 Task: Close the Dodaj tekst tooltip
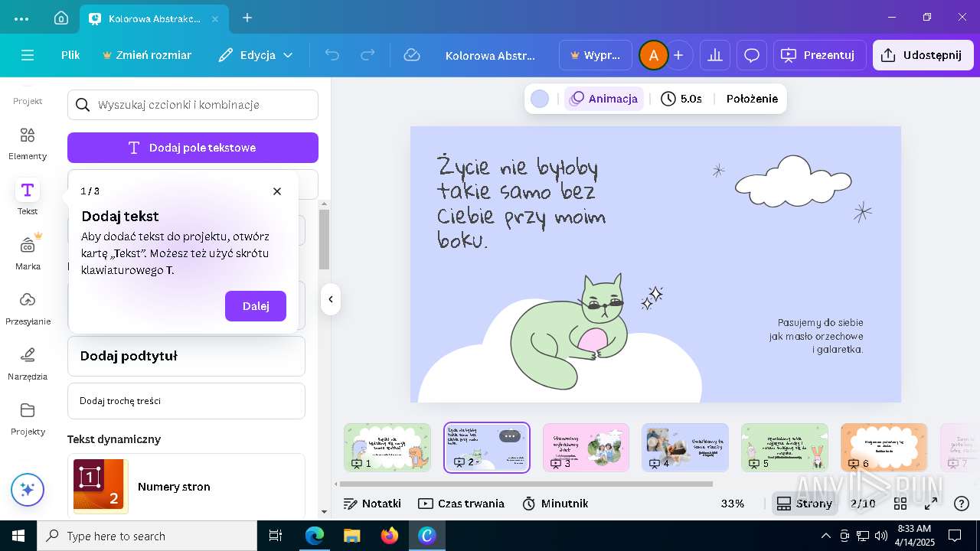277,191
